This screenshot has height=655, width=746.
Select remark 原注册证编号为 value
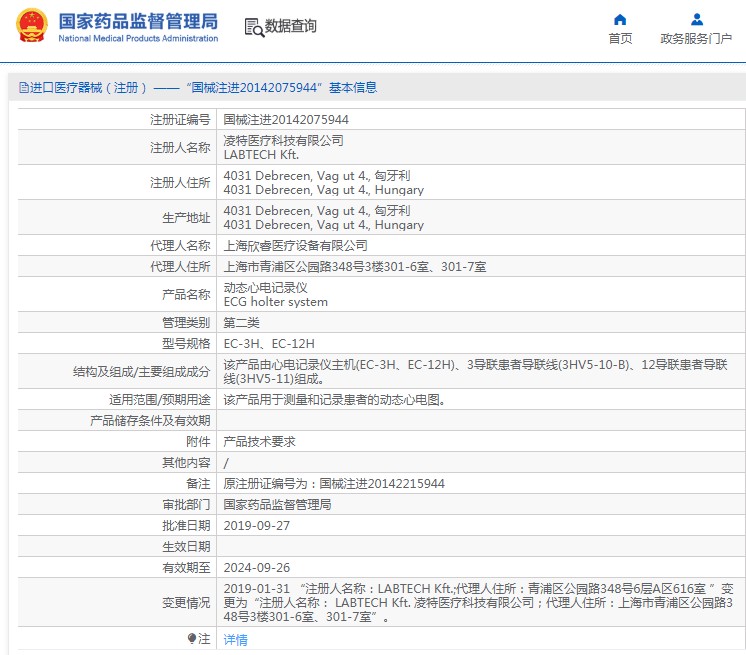click(334, 483)
